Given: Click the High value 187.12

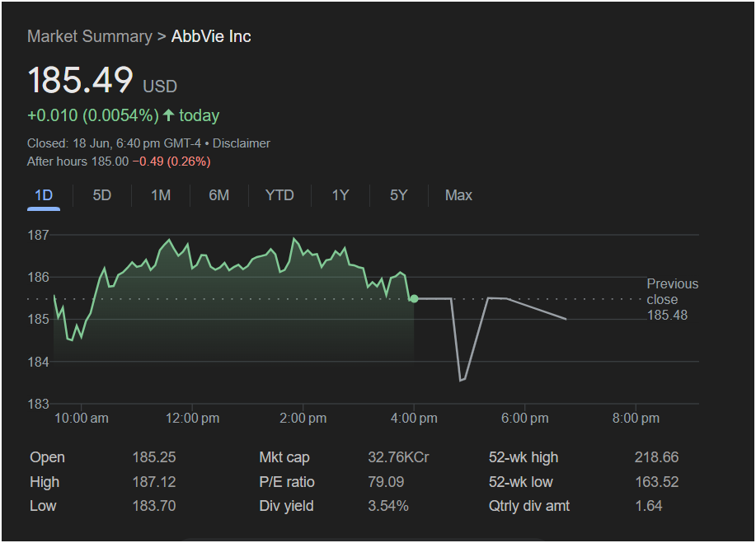Looking at the screenshot, I should [x=154, y=482].
